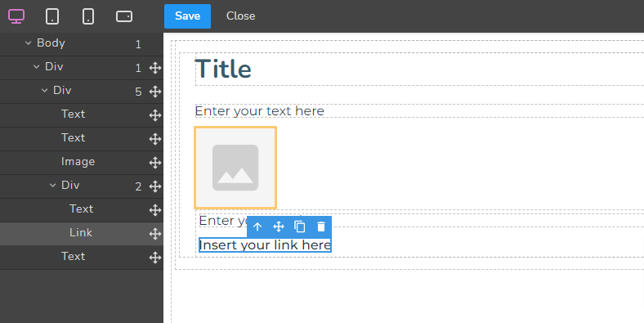Delete the selected link element

pyautogui.click(x=321, y=227)
